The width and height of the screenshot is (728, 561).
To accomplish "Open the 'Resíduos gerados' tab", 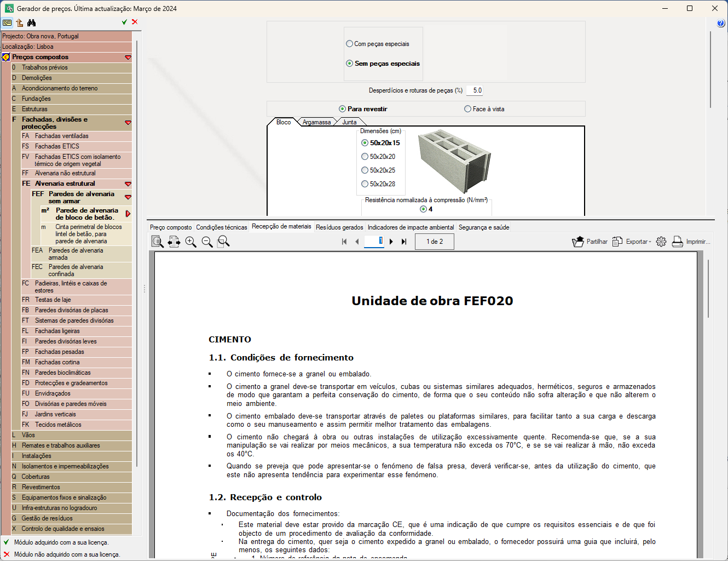I will [339, 227].
